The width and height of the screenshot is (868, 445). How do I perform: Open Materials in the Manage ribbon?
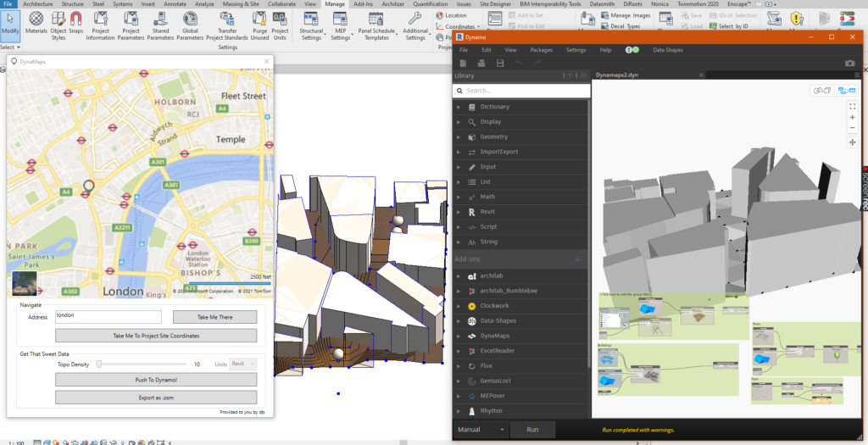[x=36, y=25]
